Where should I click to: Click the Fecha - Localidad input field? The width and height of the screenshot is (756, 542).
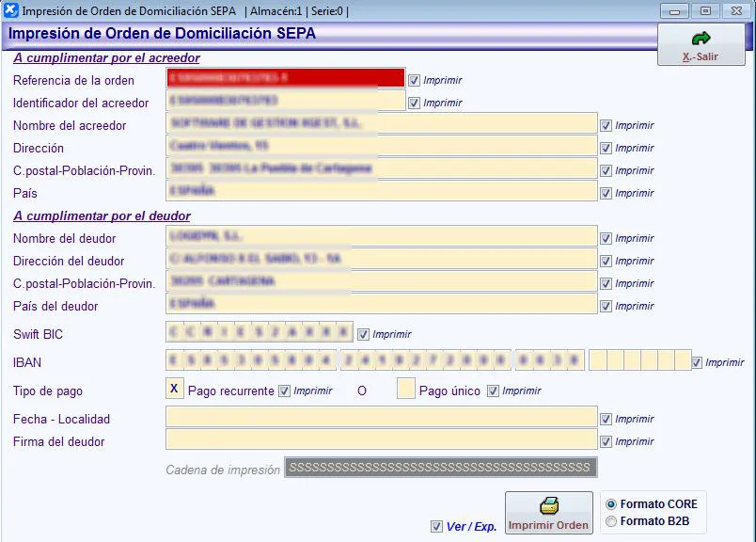[381, 417]
